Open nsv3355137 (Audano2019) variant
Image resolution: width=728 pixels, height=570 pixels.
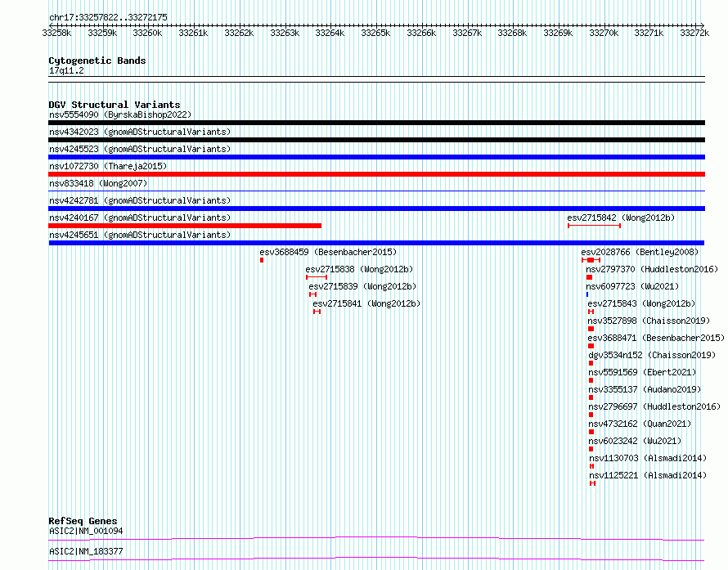coord(645,389)
